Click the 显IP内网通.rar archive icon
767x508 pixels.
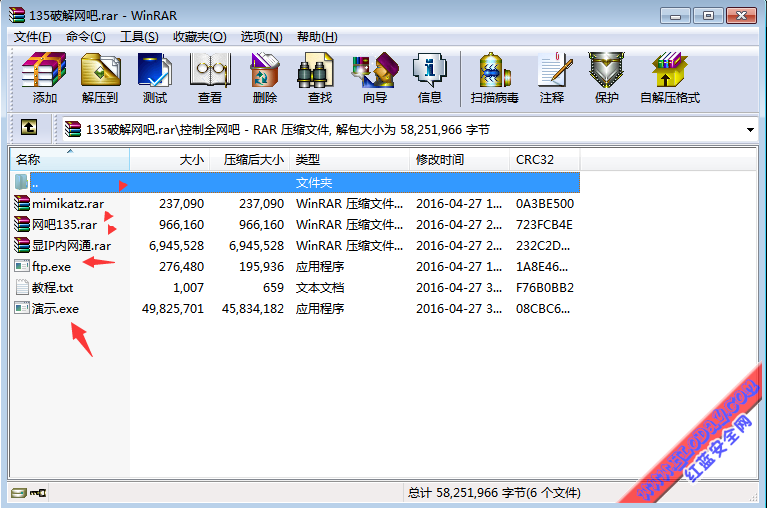(x=22, y=245)
